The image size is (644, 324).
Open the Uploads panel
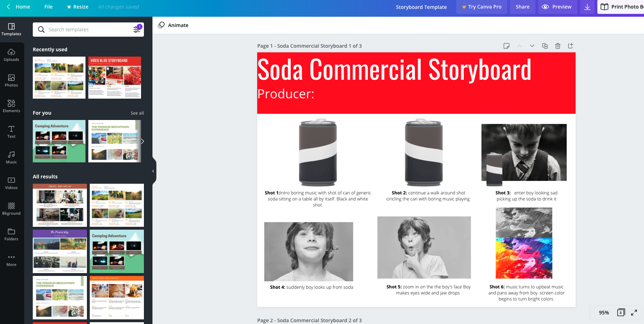11,54
